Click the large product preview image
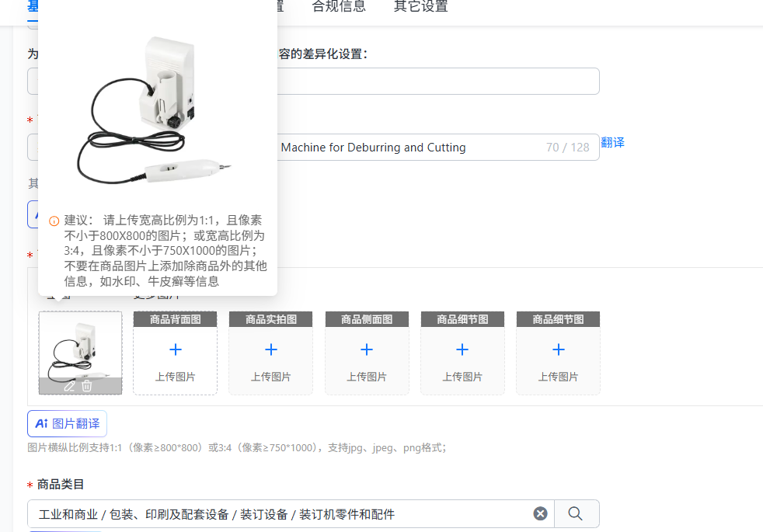 (155, 110)
